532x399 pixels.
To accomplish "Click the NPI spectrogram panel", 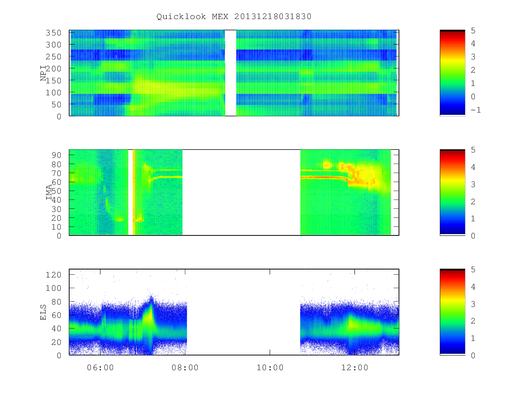I will tap(234, 73).
